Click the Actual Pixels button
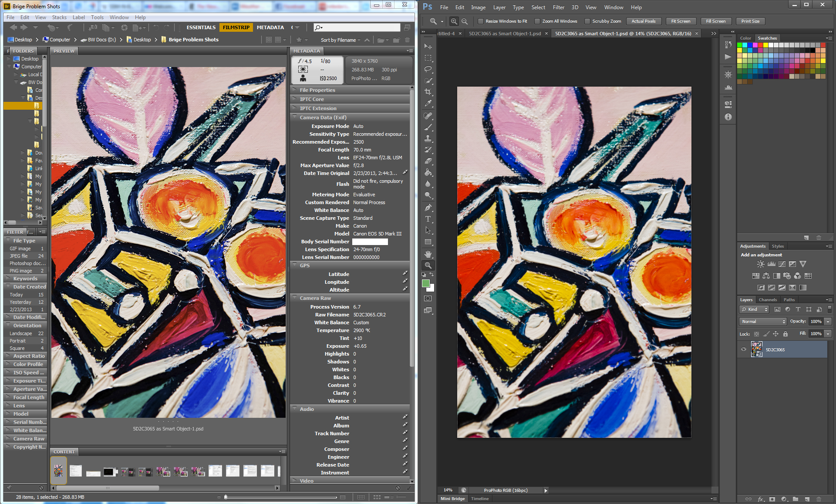 click(643, 21)
